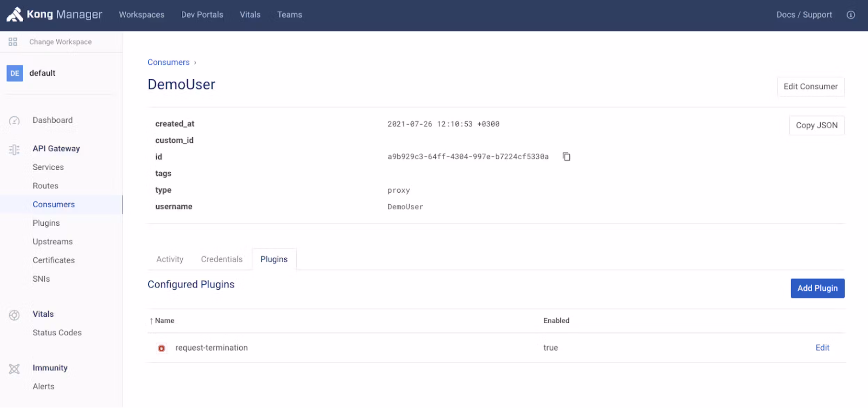868x408 pixels.
Task: Click the request-termination plugin icon
Action: [x=161, y=348]
